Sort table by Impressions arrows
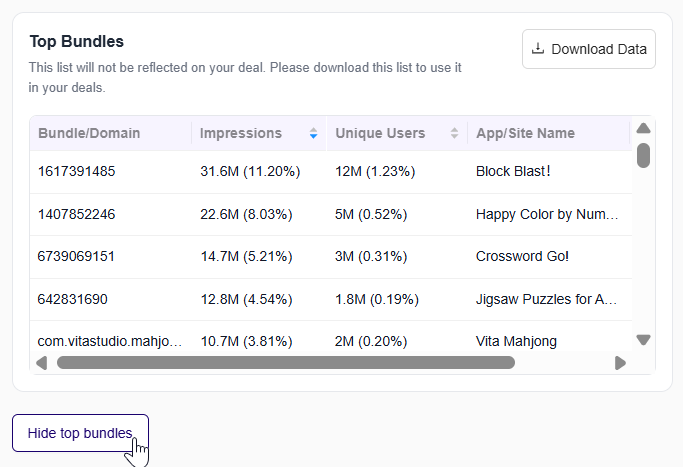Screen dimensions: 683x467 [x=313, y=133]
